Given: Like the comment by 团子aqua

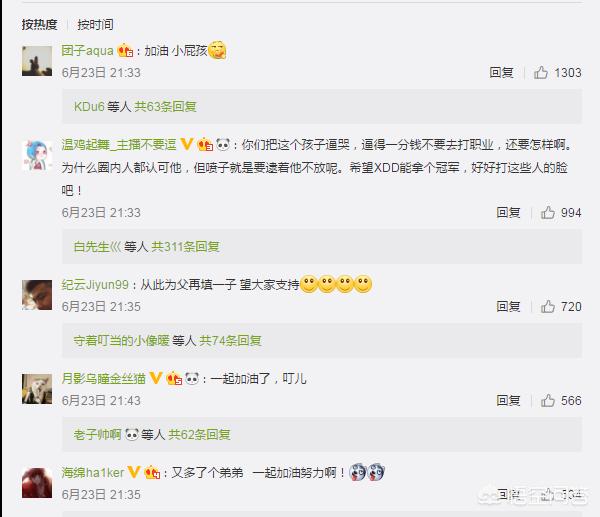Looking at the screenshot, I should pos(541,72).
